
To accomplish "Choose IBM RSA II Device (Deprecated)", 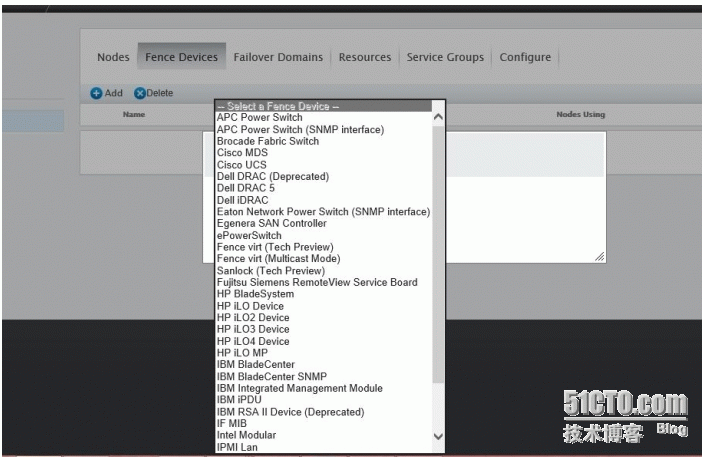I will tap(324, 412).
